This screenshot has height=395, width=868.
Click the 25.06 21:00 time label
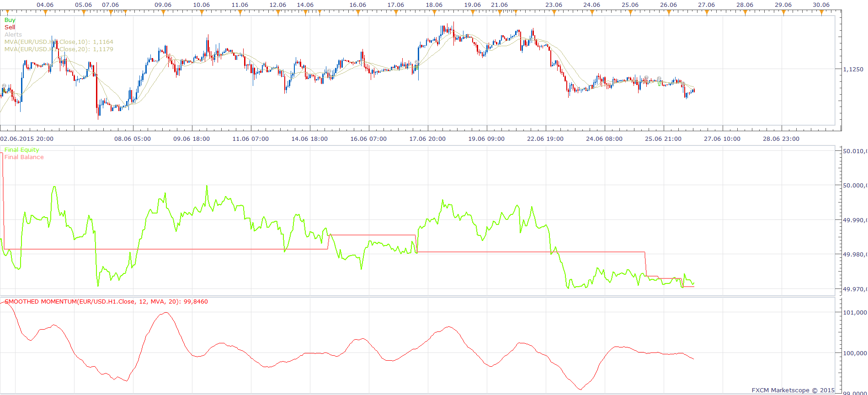click(663, 139)
